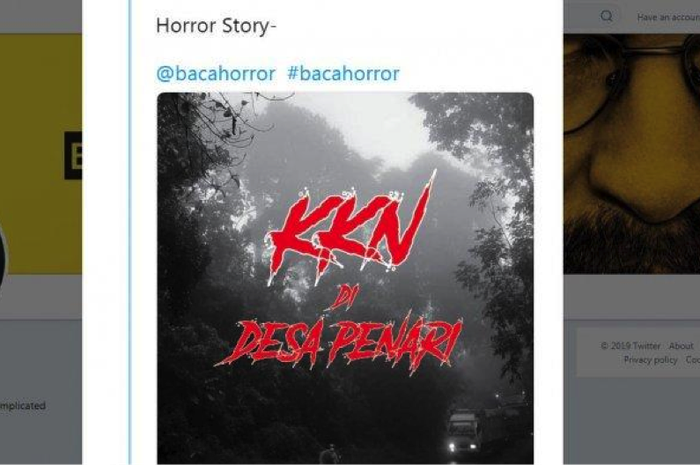Click the search magnifier icon
700x465 pixels.
tap(606, 17)
